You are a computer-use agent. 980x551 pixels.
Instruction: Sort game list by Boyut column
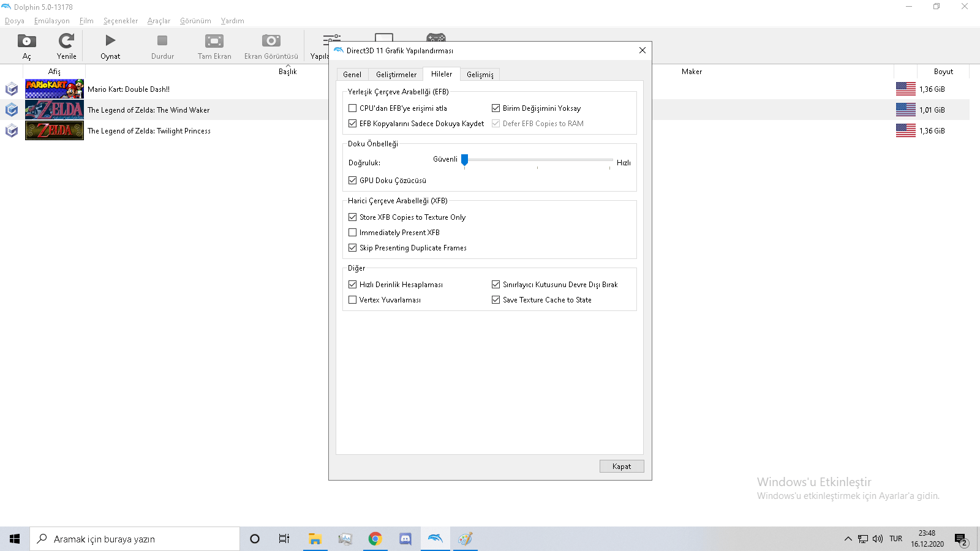[x=943, y=72]
